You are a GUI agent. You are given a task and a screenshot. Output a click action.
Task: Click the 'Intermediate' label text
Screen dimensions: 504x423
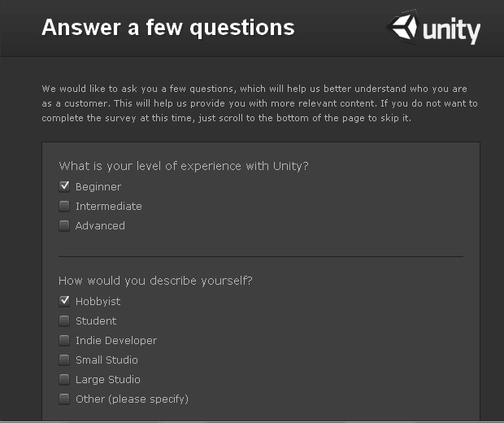tap(109, 207)
